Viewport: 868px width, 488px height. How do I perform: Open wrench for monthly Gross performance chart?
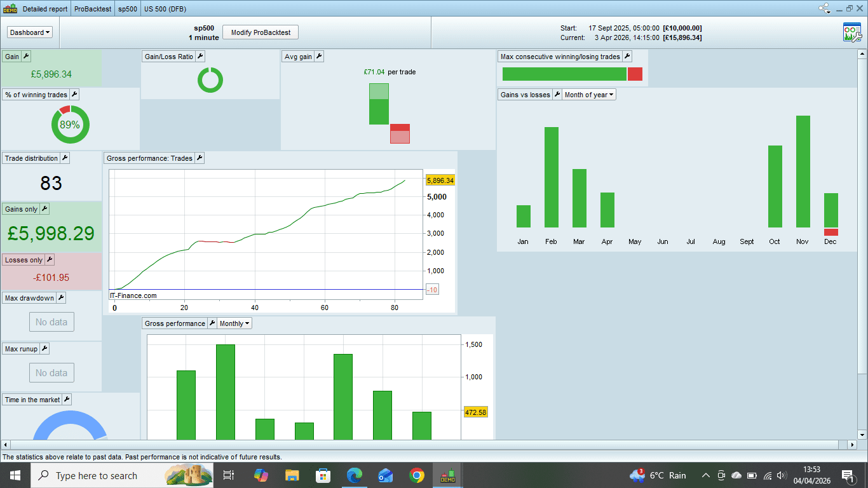coord(212,323)
